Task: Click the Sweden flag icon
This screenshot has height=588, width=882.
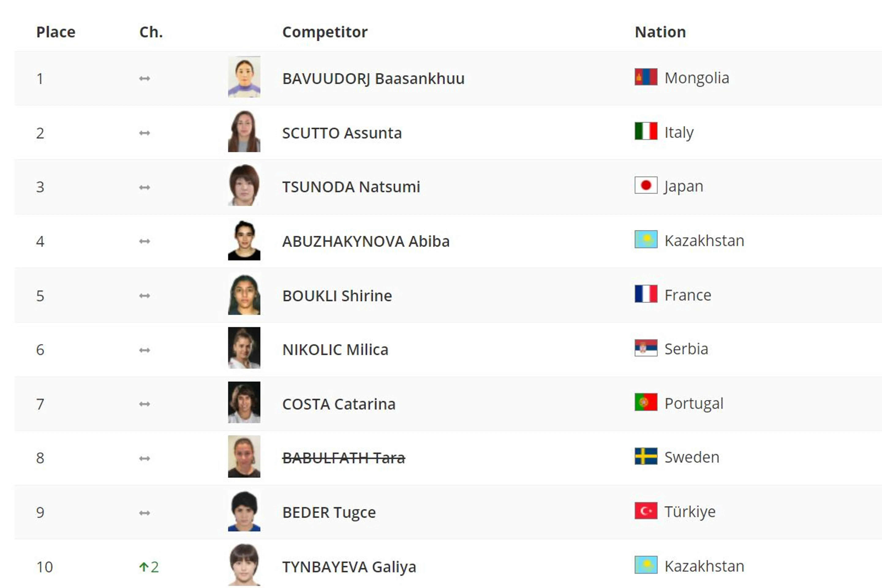Action: [x=645, y=456]
